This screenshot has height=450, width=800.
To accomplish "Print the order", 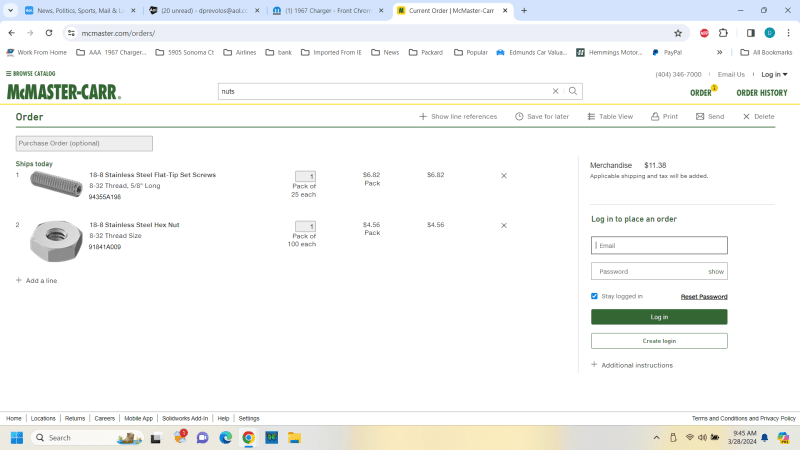I will coord(664,116).
